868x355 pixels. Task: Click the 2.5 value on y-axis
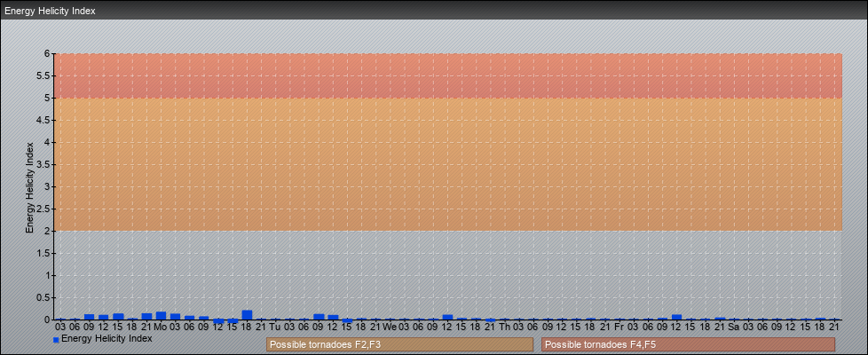[44, 209]
